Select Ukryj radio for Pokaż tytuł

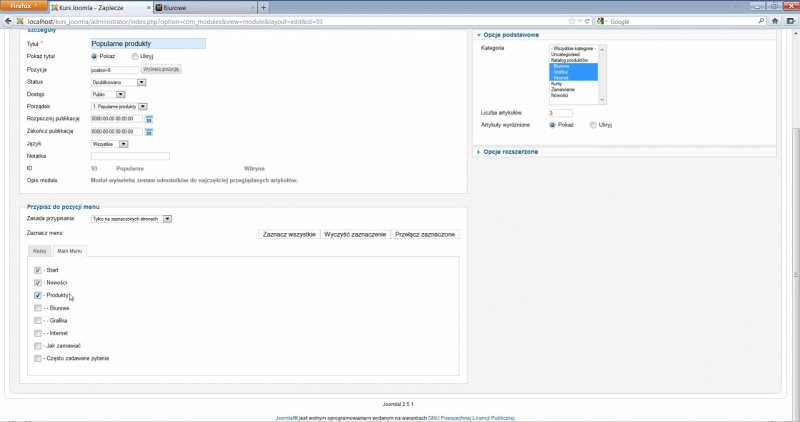(135, 57)
